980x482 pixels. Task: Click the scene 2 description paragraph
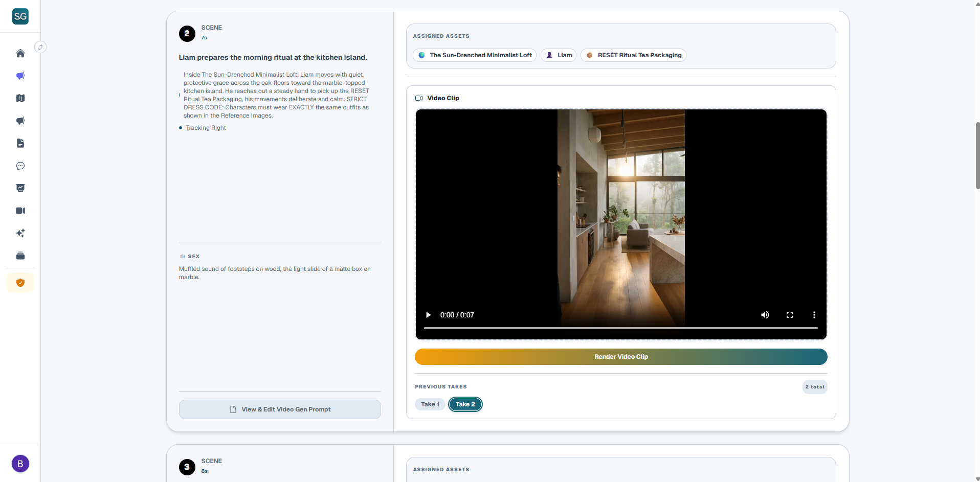pos(276,95)
